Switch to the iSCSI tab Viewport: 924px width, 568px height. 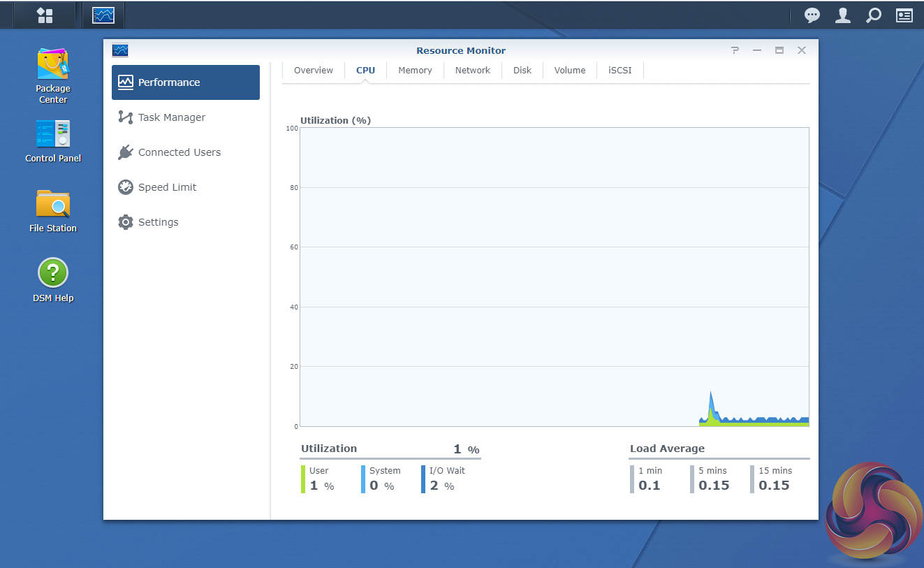pyautogui.click(x=619, y=71)
